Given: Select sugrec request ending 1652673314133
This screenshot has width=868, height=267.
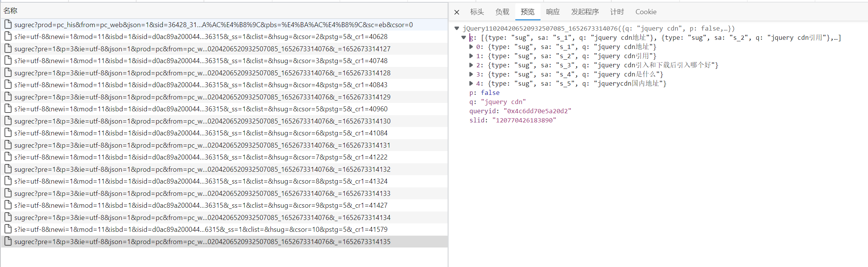Looking at the screenshot, I should pyautogui.click(x=224, y=194).
